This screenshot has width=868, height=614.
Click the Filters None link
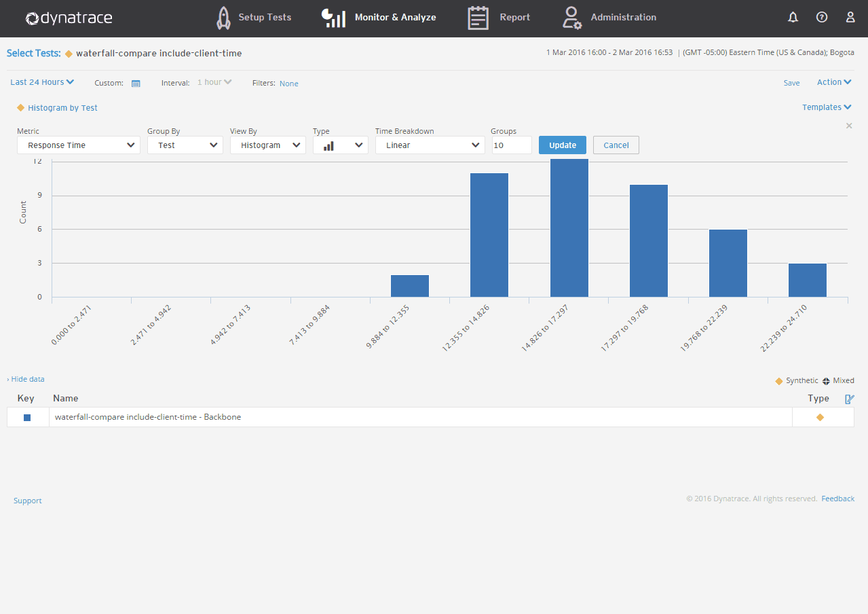(x=289, y=84)
